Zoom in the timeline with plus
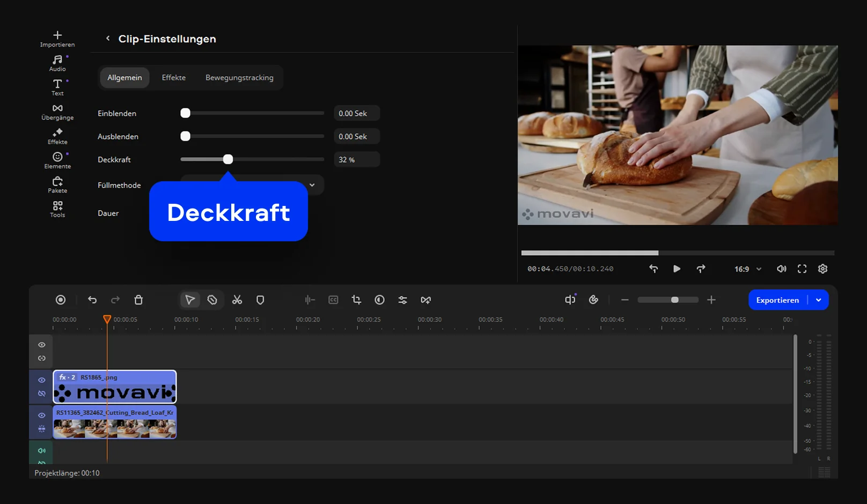867x504 pixels. (x=711, y=300)
